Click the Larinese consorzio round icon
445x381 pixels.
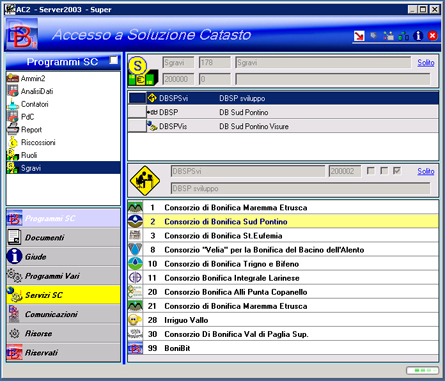pyautogui.click(x=135, y=277)
